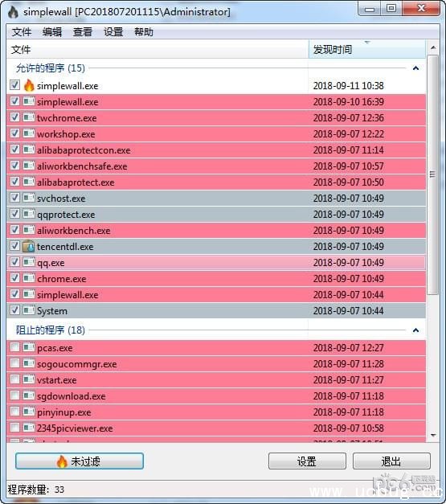Click the program icon beside svchost.exe

tap(29, 198)
